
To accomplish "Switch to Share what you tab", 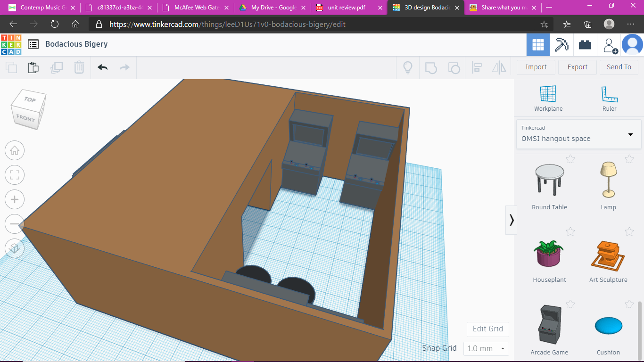I will 503,8.
